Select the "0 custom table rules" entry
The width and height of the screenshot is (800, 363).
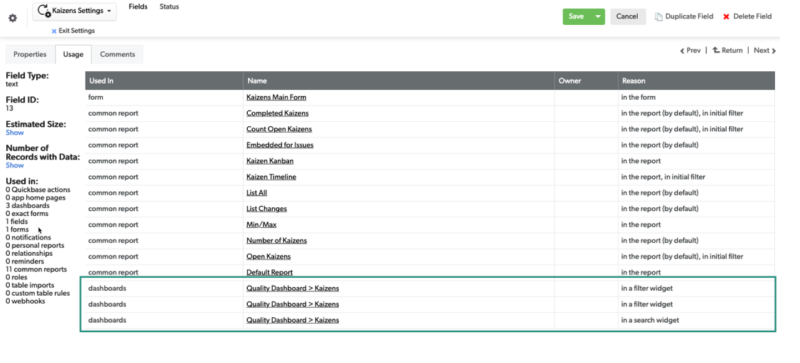[38, 293]
